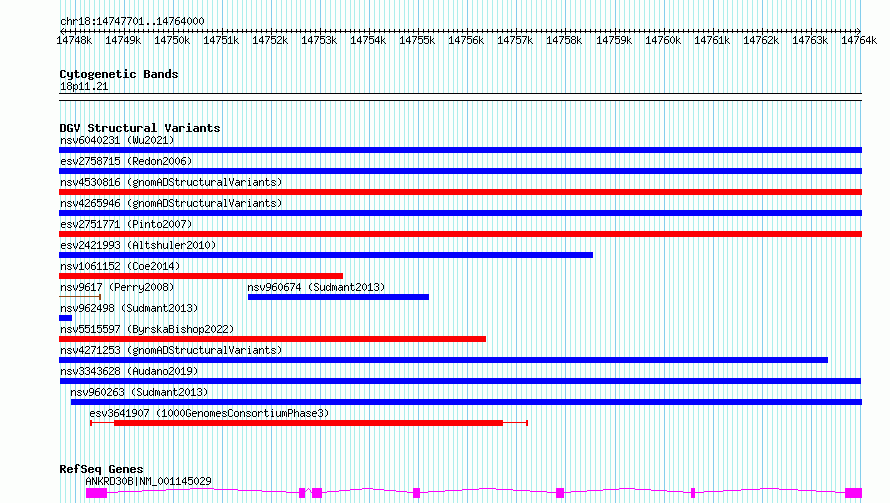Open nsv4530816 (gnomADStructuralVariants) label

pos(171,182)
